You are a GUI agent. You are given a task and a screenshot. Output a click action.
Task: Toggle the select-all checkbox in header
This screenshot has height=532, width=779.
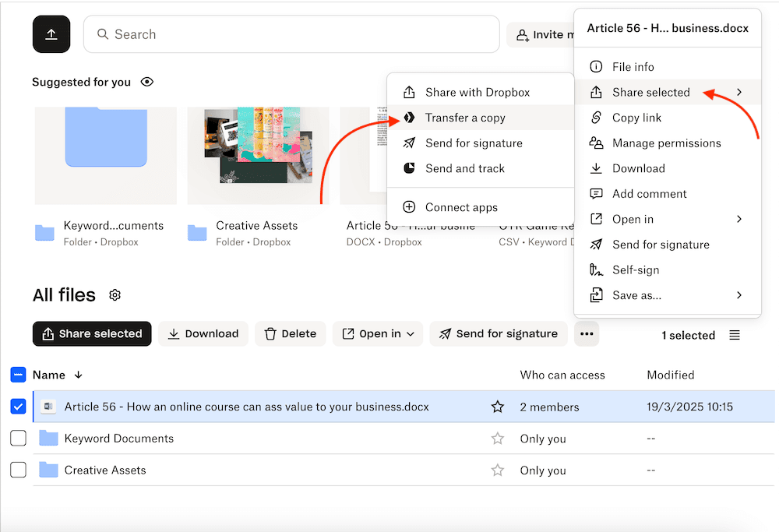pos(18,375)
